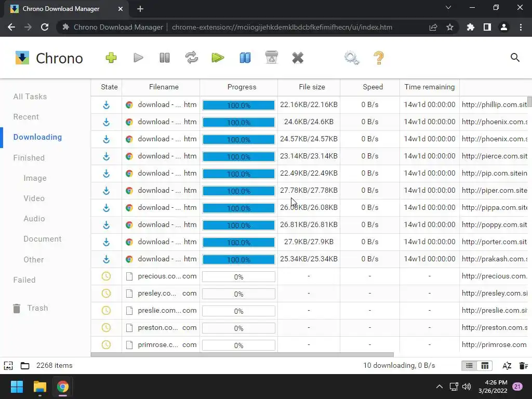Viewport: 532px width, 399px height.
Task: Click the search magnifier icon
Action: point(515,58)
